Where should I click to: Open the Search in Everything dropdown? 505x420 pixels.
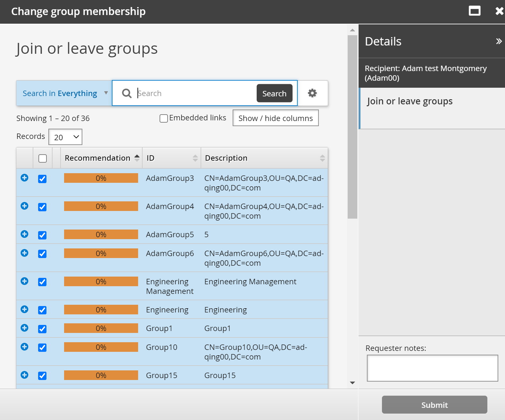coord(64,93)
